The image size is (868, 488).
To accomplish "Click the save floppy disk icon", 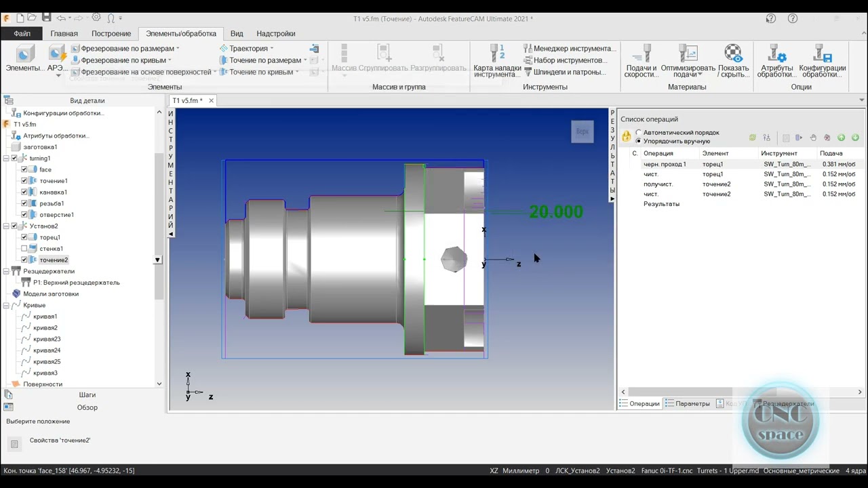I will (x=46, y=18).
